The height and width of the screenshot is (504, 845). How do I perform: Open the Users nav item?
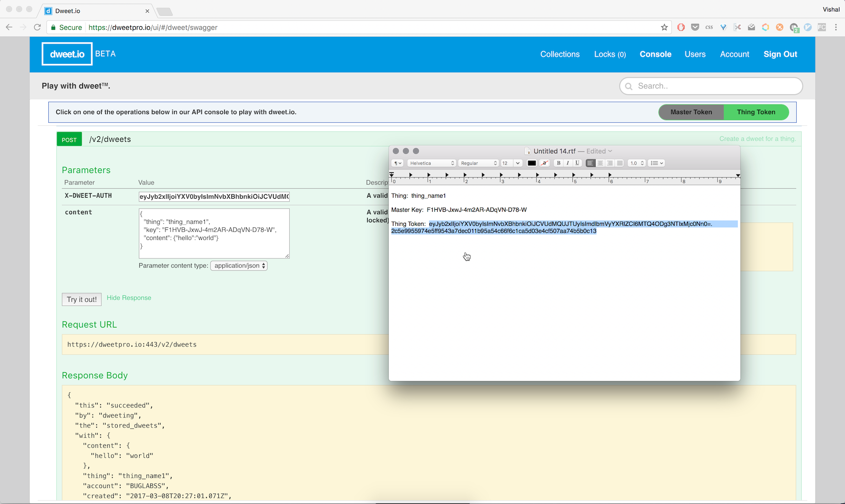pos(695,54)
